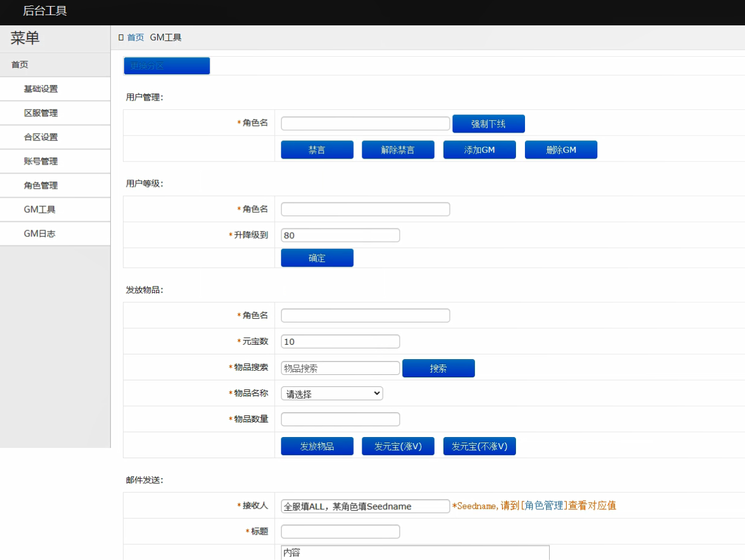Open 账号管理 menu item

tap(55, 161)
